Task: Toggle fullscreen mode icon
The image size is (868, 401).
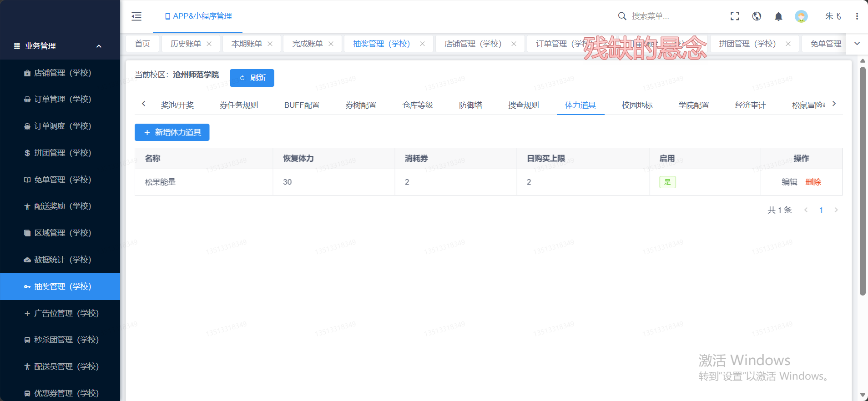Action: 735,16
